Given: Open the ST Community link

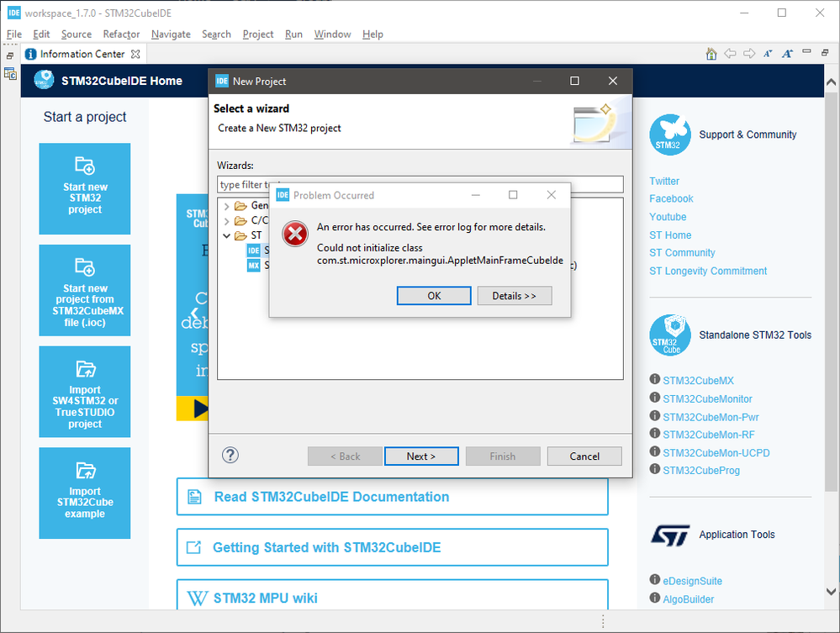Looking at the screenshot, I should pos(682,253).
